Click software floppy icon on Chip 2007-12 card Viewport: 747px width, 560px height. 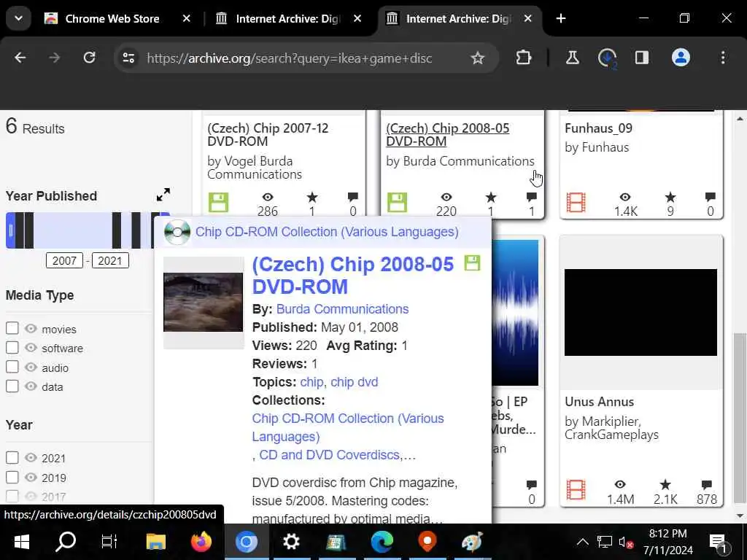coord(218,202)
